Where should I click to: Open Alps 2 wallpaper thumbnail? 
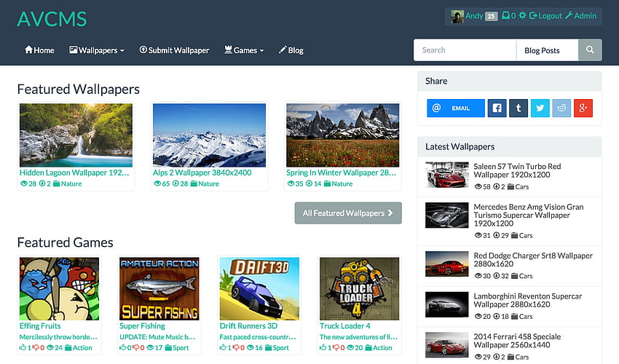209,135
